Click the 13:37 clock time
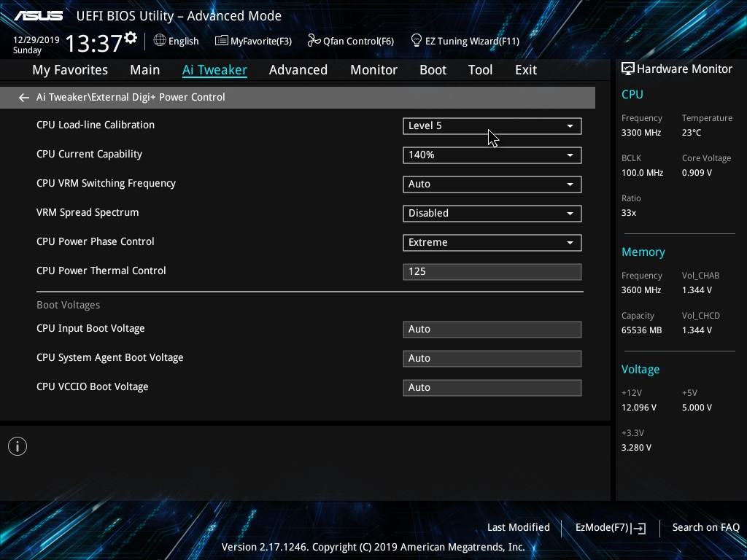Screen dimensions: 747x560 (94, 43)
